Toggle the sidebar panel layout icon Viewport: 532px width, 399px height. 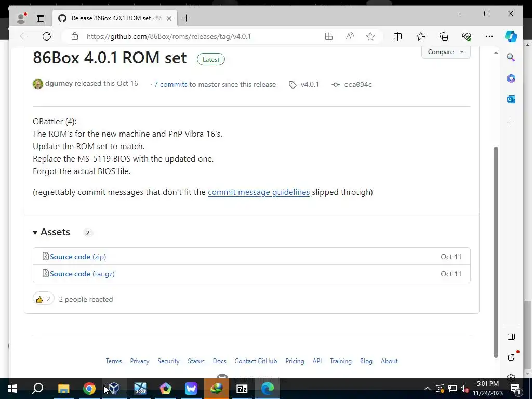coord(511,337)
